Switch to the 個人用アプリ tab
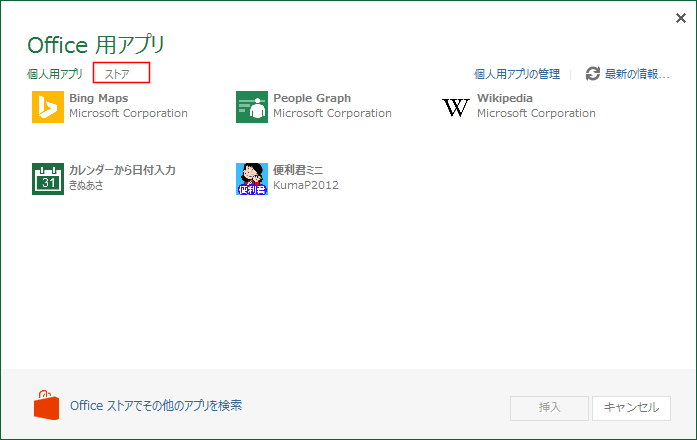 [55, 74]
